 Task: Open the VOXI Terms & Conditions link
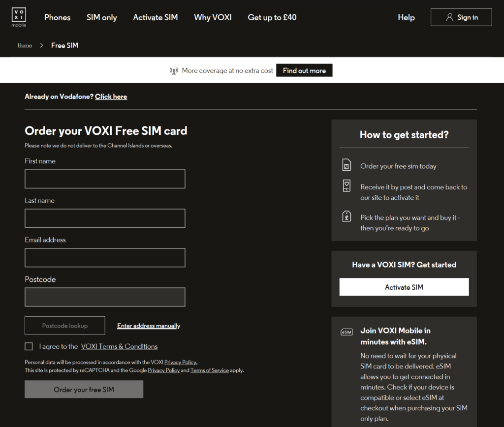[x=119, y=346]
